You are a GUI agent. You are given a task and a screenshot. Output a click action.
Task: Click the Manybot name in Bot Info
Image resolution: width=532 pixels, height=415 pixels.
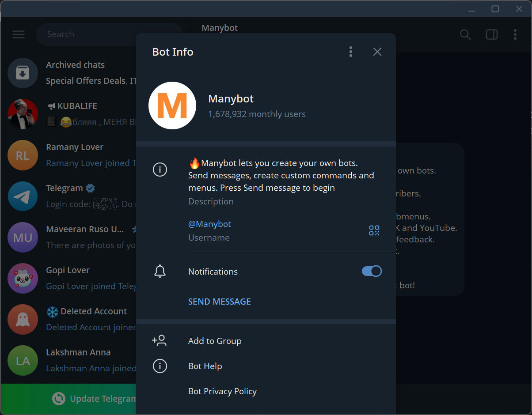[231, 99]
